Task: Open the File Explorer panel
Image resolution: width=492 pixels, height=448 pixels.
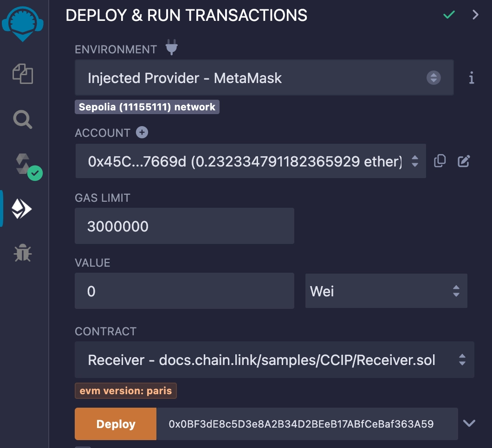Action: tap(22, 74)
